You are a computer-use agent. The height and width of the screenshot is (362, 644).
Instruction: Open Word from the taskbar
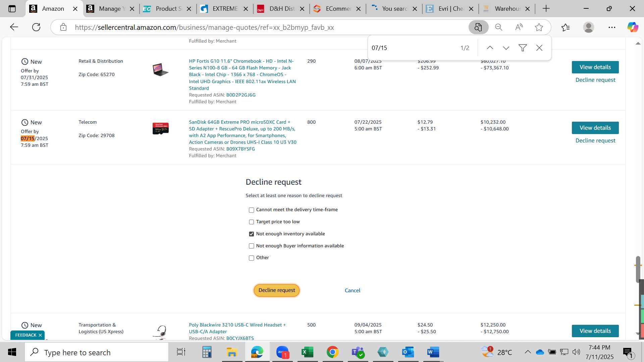click(x=433, y=352)
